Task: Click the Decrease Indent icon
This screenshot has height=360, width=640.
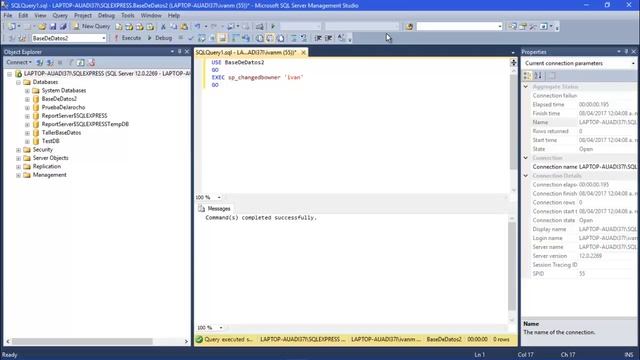Action: 318,38
